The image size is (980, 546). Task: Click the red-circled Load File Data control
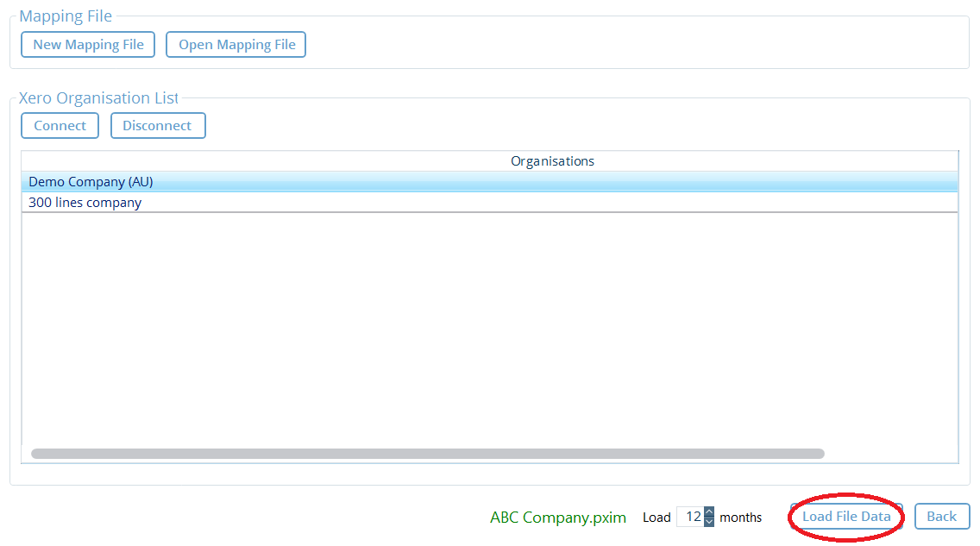point(845,516)
